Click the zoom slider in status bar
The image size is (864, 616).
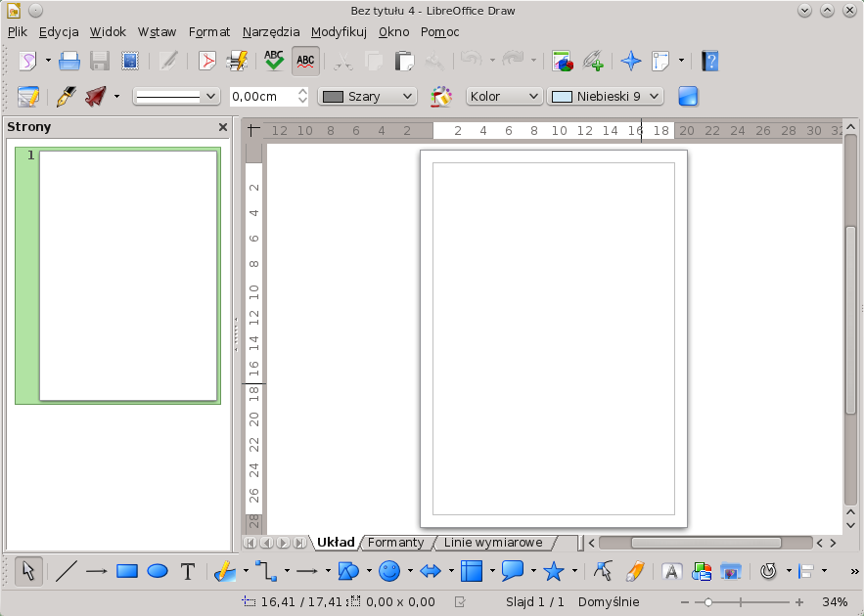coord(742,602)
